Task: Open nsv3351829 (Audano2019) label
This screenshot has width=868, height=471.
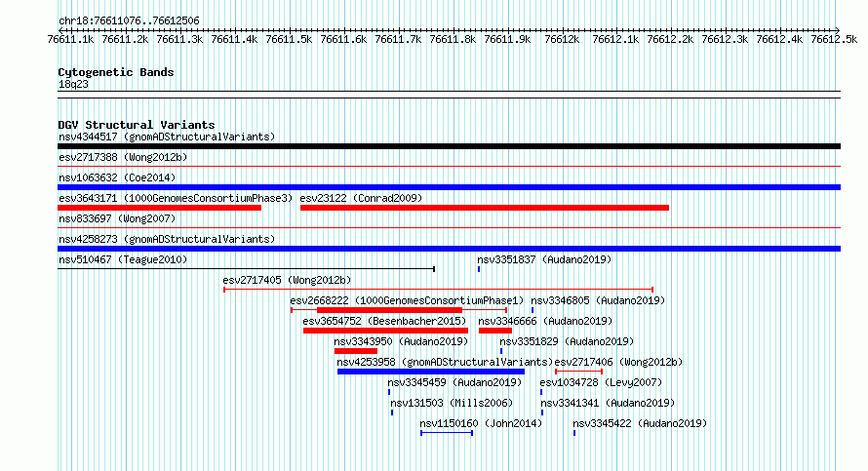Action: [567, 341]
